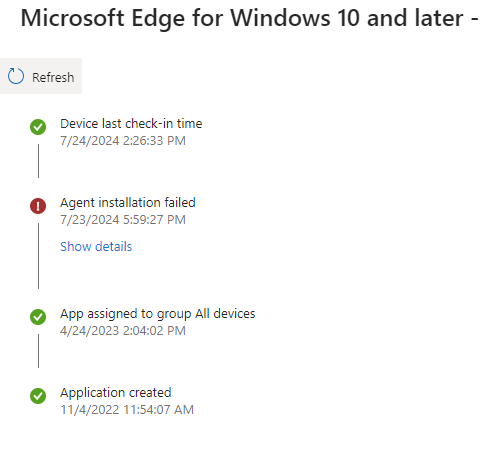The image size is (487, 470).
Task: Select the 11/4/2022 11:54:07 AM timestamp
Action: pos(127,410)
